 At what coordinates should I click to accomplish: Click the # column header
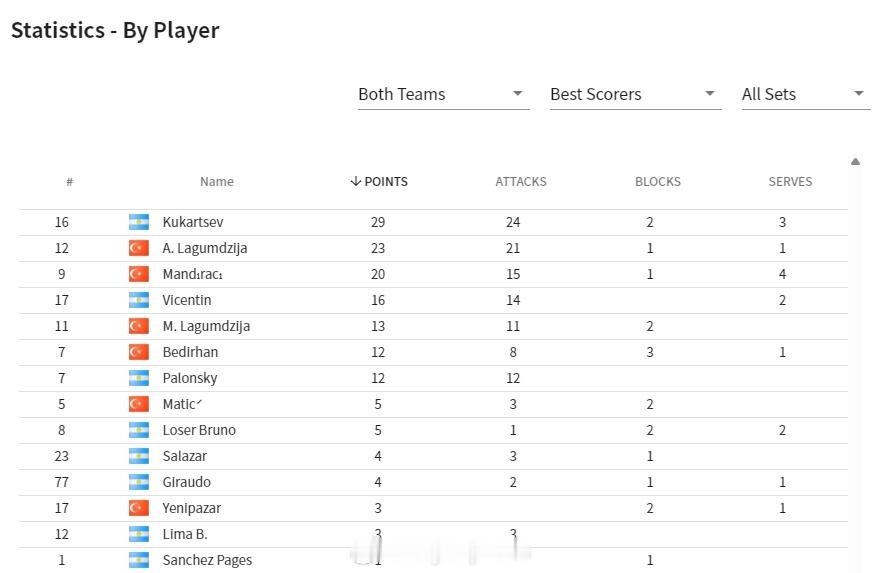(x=69, y=181)
